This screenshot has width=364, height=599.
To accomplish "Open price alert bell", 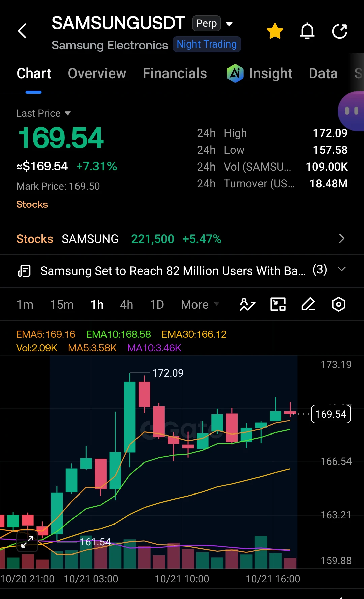I will click(307, 31).
